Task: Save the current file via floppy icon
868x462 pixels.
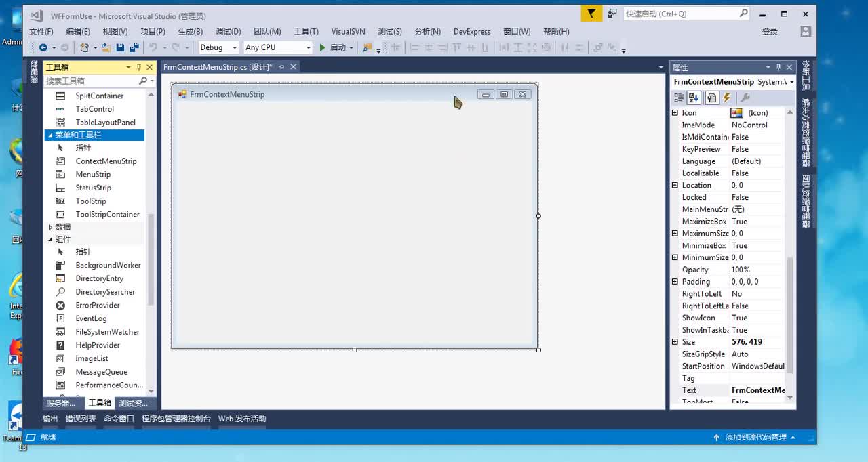Action: (x=120, y=47)
